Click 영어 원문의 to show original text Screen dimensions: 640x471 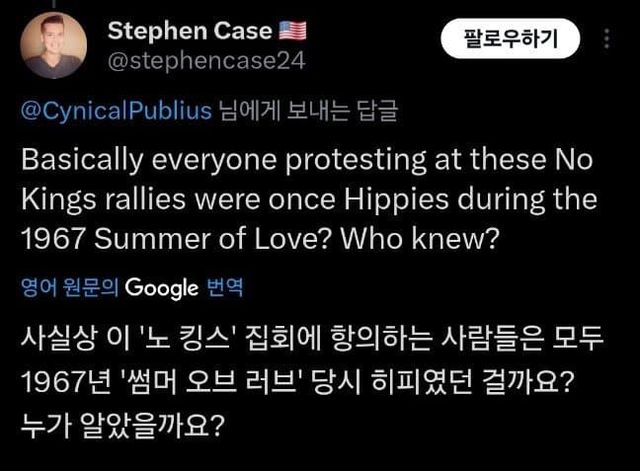70,288
